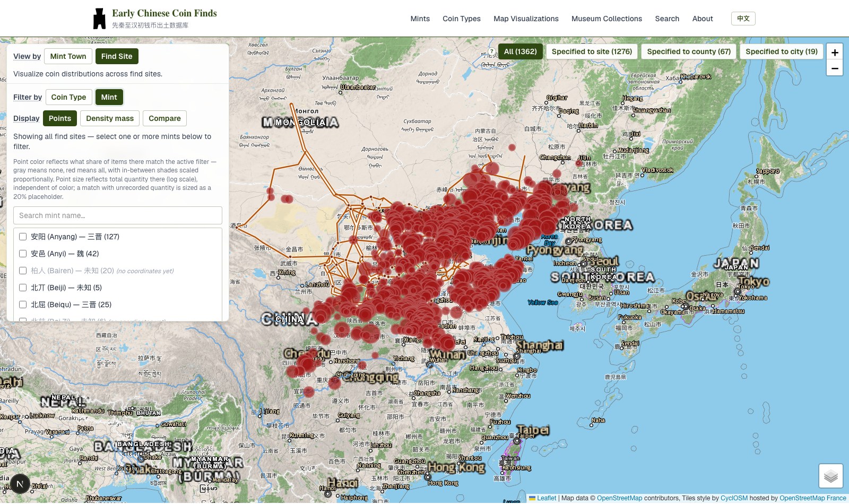
Task: Click the 'no coordinates yet' note
Action: (x=145, y=271)
